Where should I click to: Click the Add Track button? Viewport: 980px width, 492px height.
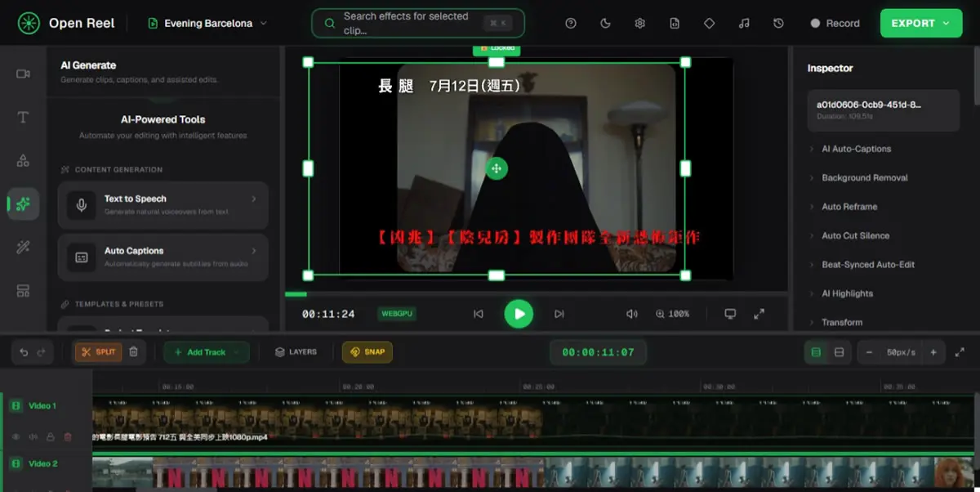point(207,352)
